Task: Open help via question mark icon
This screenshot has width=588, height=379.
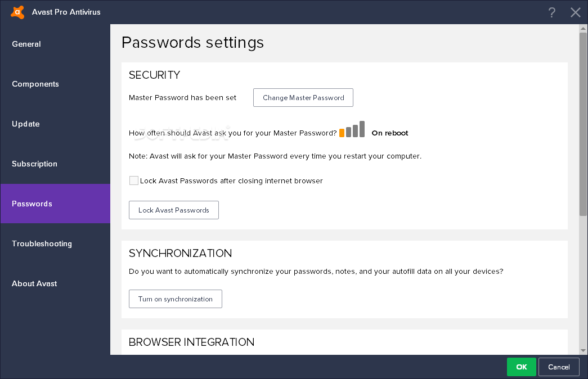Action: (x=551, y=12)
